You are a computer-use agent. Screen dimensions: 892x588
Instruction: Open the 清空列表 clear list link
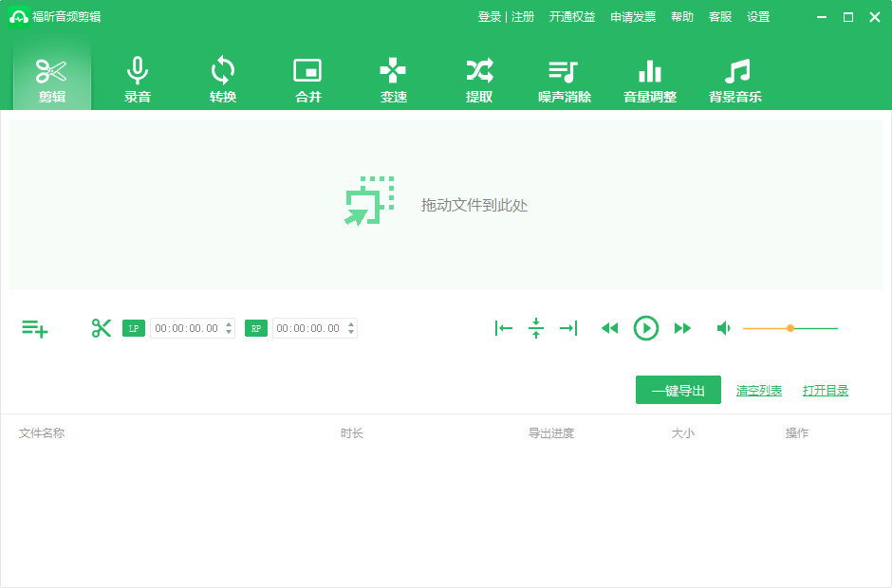point(758,390)
